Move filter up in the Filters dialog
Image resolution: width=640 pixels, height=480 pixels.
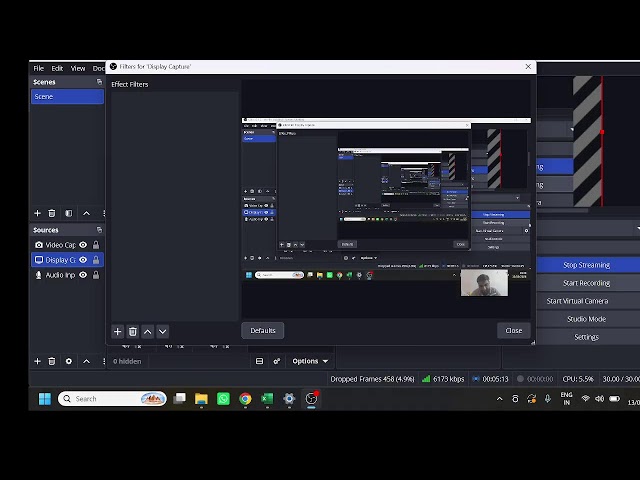click(x=147, y=331)
